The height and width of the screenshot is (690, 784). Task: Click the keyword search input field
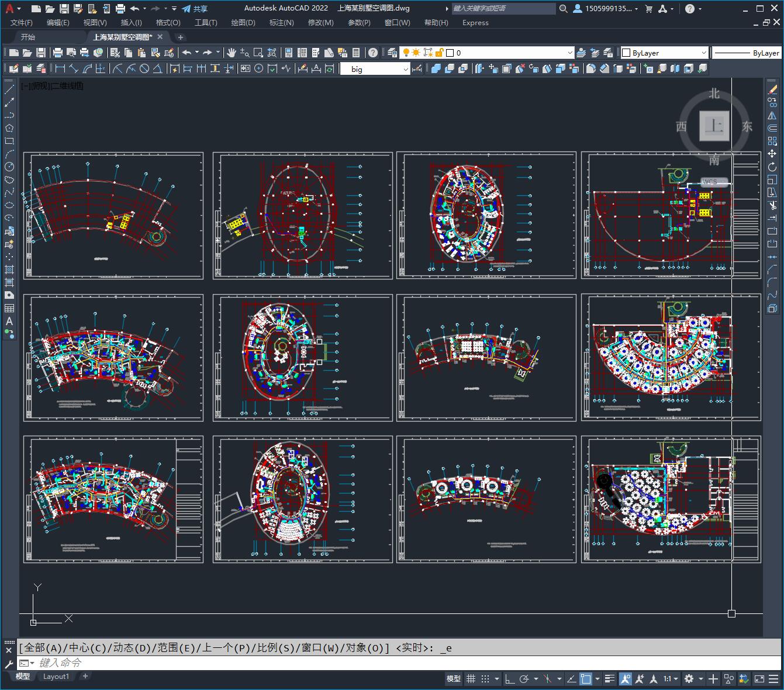(x=503, y=9)
